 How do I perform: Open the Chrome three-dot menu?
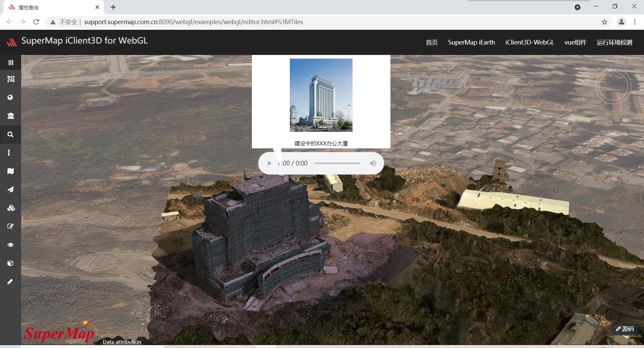635,22
